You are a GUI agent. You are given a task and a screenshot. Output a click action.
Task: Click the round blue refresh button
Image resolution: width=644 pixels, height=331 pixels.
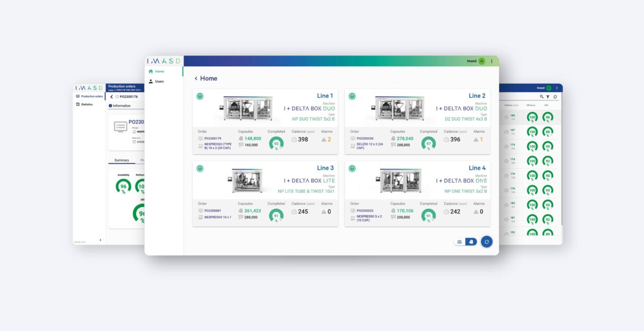click(487, 242)
